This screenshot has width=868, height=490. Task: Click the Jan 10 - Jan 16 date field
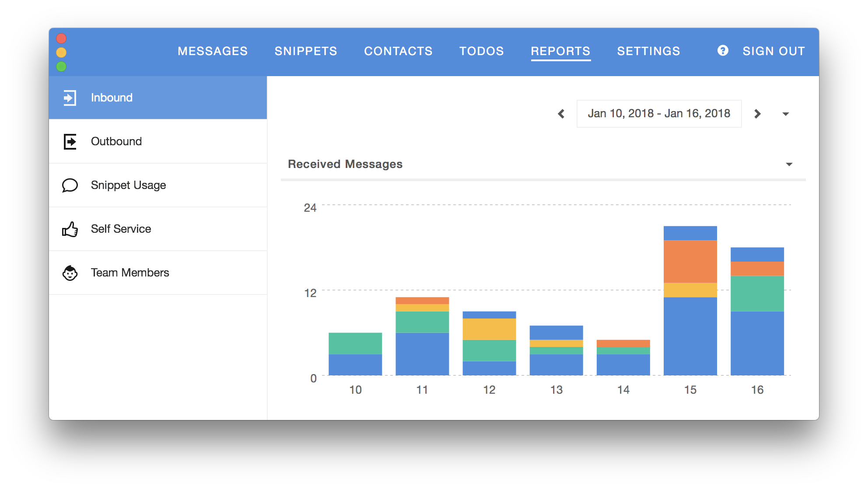click(659, 114)
